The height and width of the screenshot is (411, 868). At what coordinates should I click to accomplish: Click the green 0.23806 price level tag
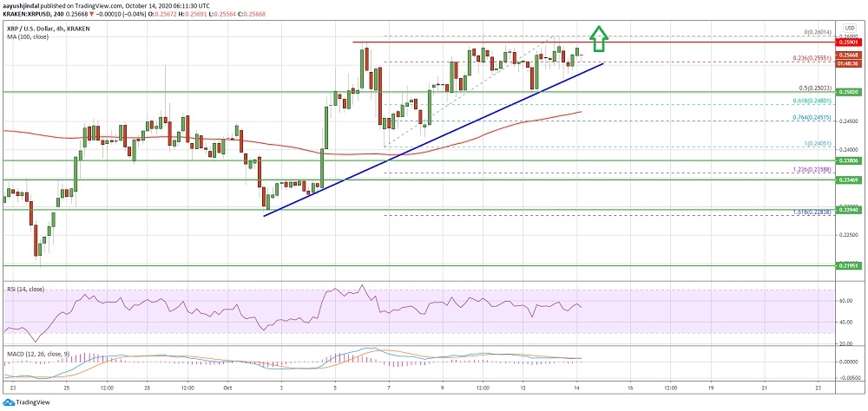tap(851, 160)
